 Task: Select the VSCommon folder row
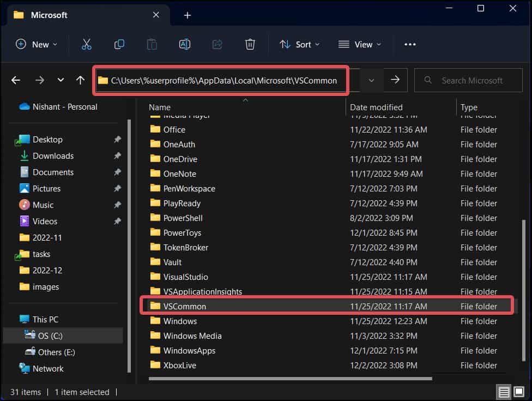coord(327,306)
